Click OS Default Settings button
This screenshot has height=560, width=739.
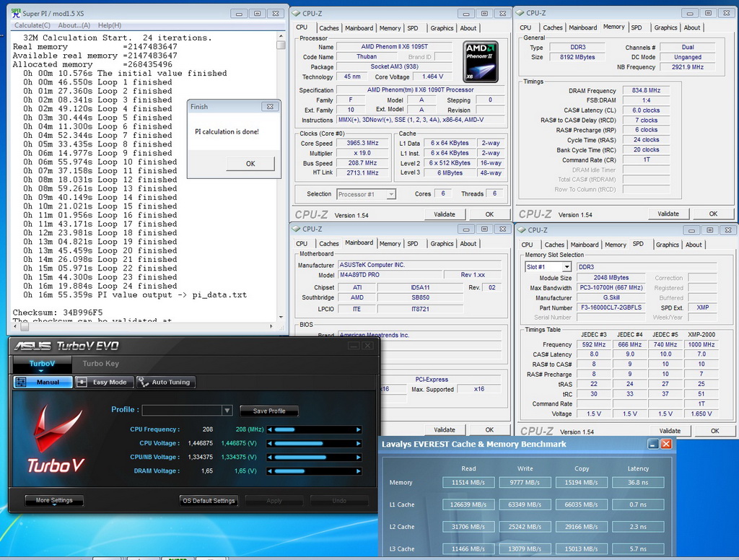(209, 501)
